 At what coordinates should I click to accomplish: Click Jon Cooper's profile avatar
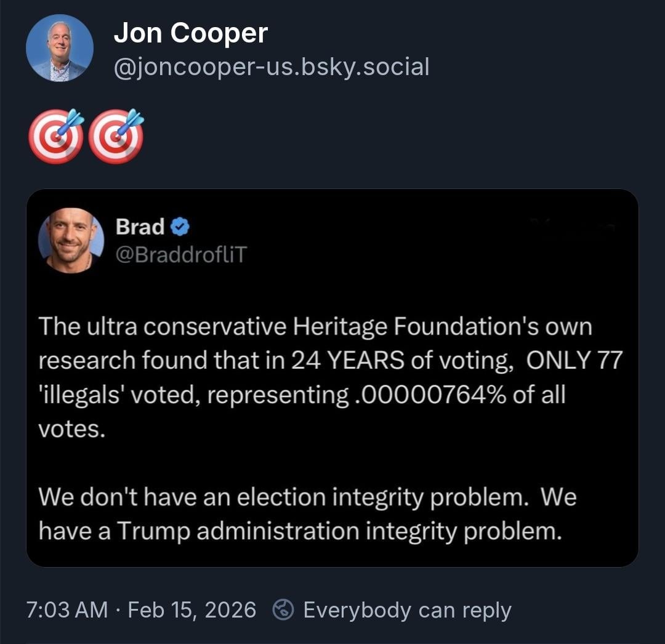point(59,48)
